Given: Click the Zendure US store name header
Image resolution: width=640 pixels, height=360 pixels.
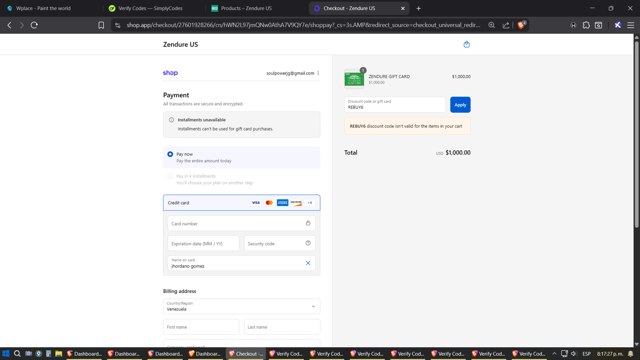Looking at the screenshot, I should (x=180, y=44).
